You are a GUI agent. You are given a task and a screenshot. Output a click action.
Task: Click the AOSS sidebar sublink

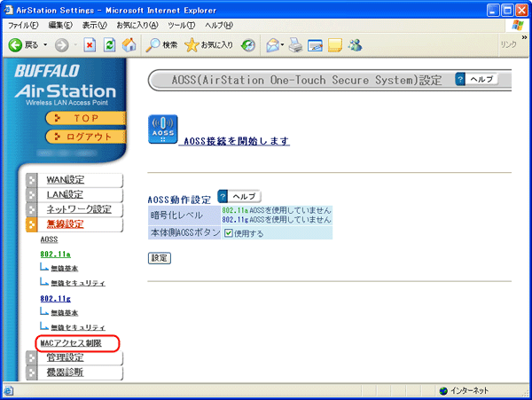pos(49,239)
